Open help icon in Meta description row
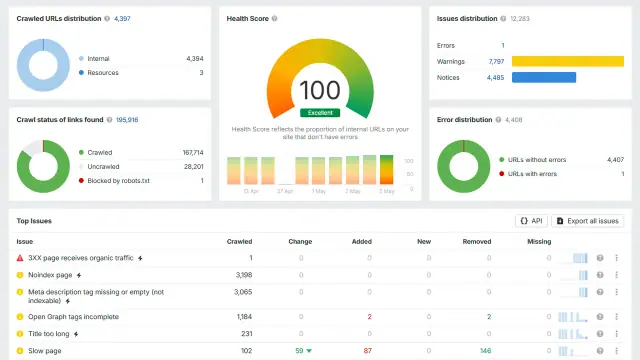The width and height of the screenshot is (640, 360). click(x=600, y=292)
